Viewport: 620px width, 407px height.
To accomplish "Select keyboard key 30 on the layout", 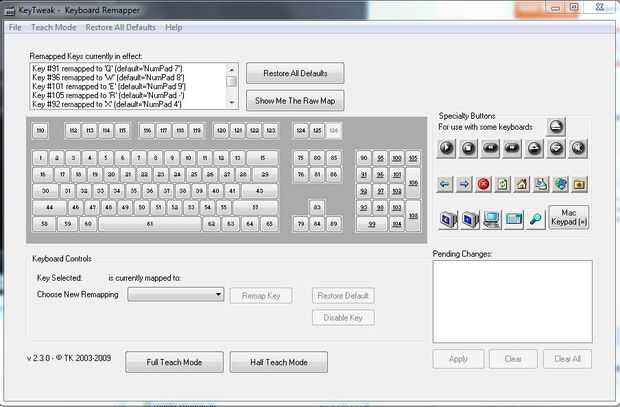I will (45, 191).
